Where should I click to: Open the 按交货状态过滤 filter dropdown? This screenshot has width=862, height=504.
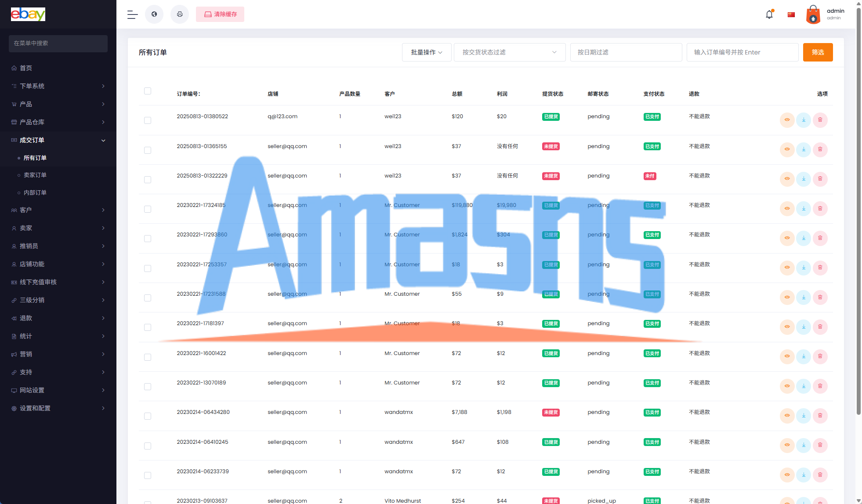click(509, 52)
